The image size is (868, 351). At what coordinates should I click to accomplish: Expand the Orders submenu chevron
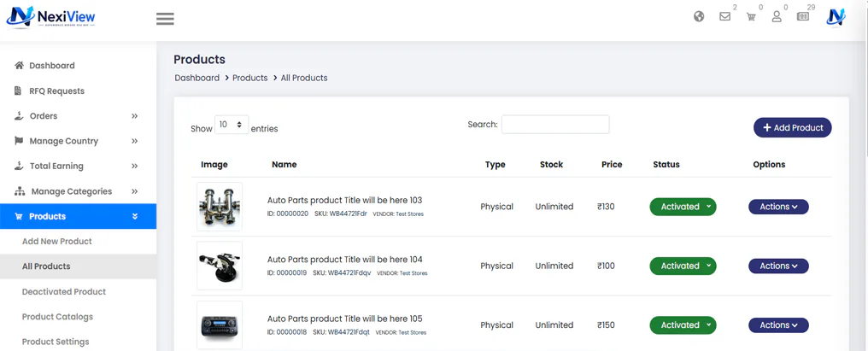[x=134, y=115]
